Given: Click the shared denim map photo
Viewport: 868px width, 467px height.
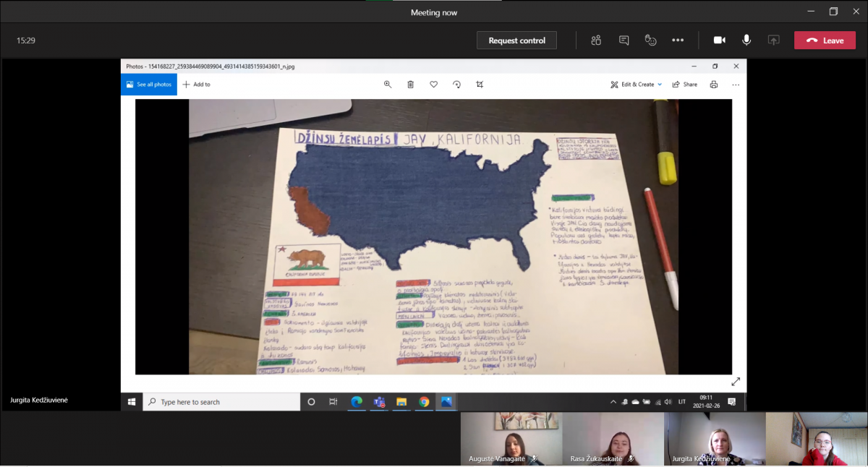Looking at the screenshot, I should pyautogui.click(x=433, y=237).
